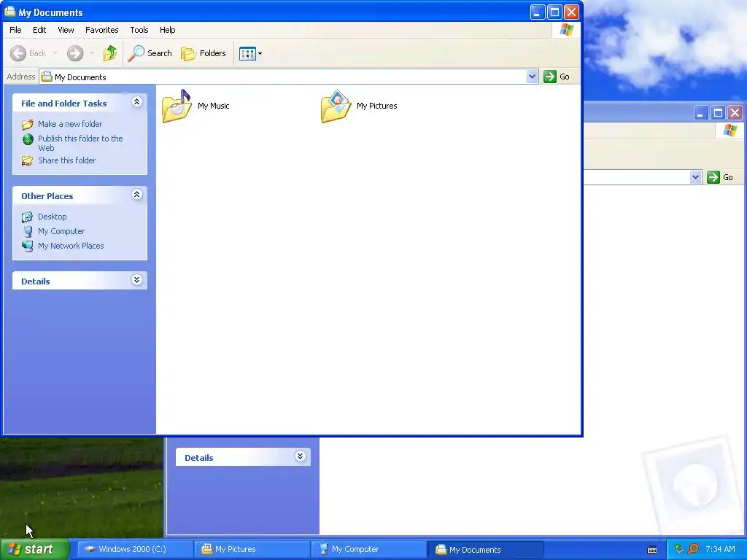Click the system clock showing 7:34 AM

[x=720, y=549]
